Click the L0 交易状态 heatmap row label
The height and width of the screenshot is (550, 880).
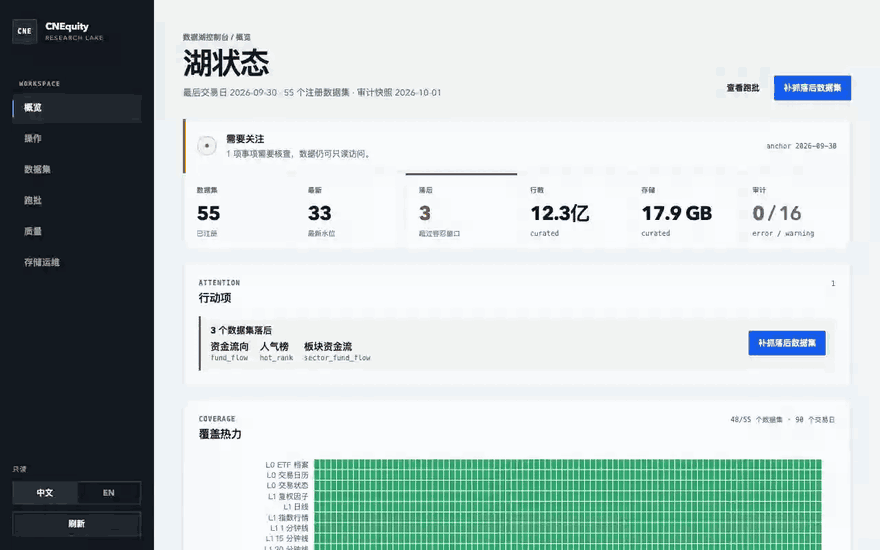pos(287,485)
